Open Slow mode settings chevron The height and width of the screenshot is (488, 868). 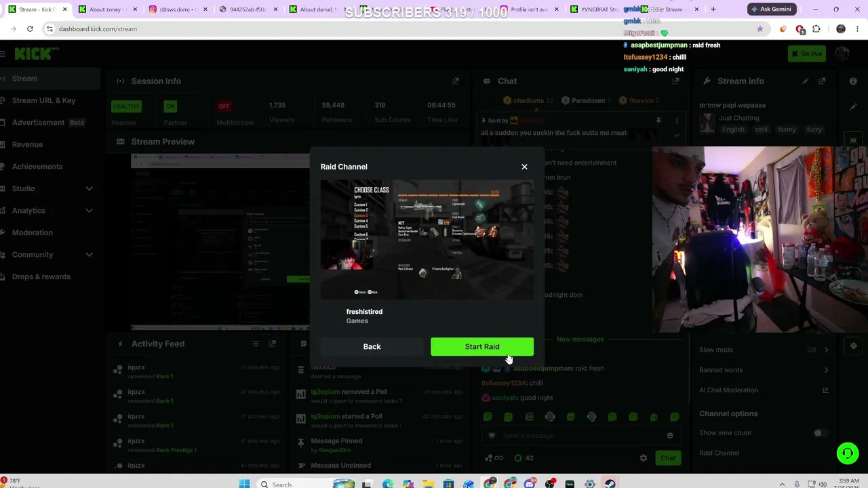826,350
